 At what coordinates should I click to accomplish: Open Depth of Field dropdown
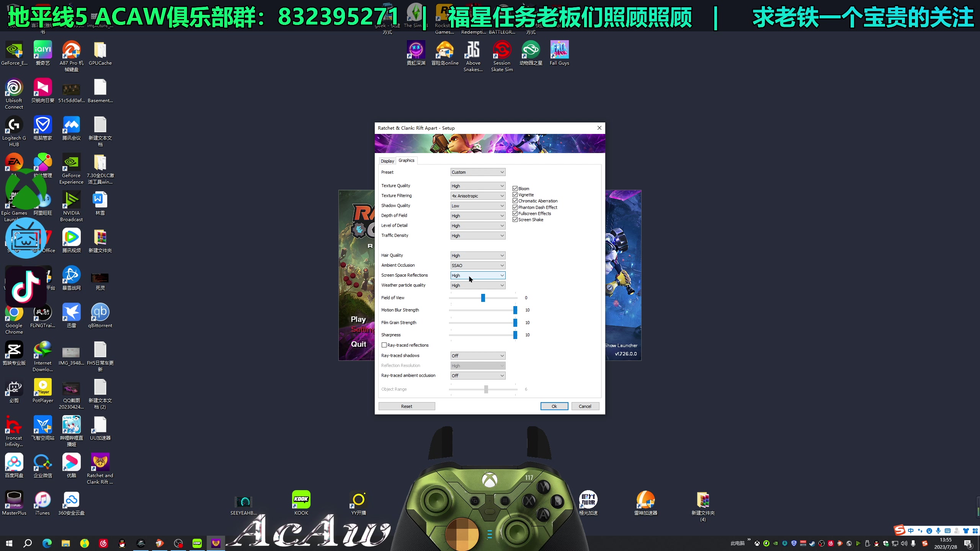point(478,215)
